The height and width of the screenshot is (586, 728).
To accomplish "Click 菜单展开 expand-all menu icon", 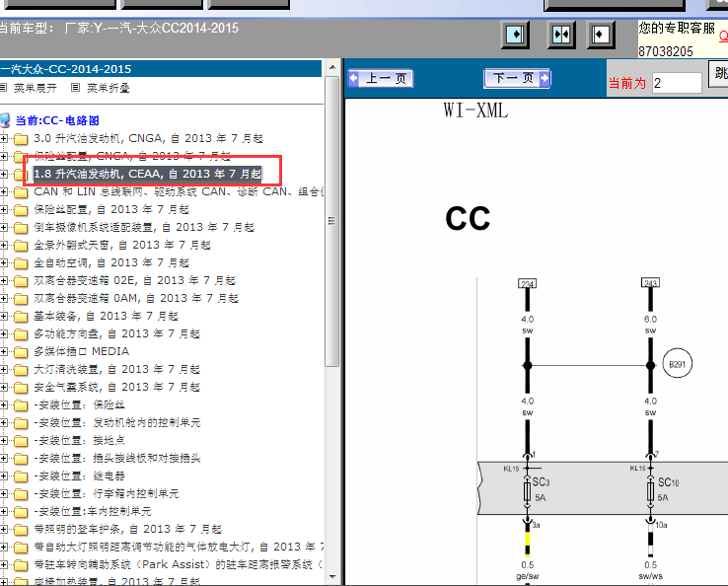I will pos(3,88).
